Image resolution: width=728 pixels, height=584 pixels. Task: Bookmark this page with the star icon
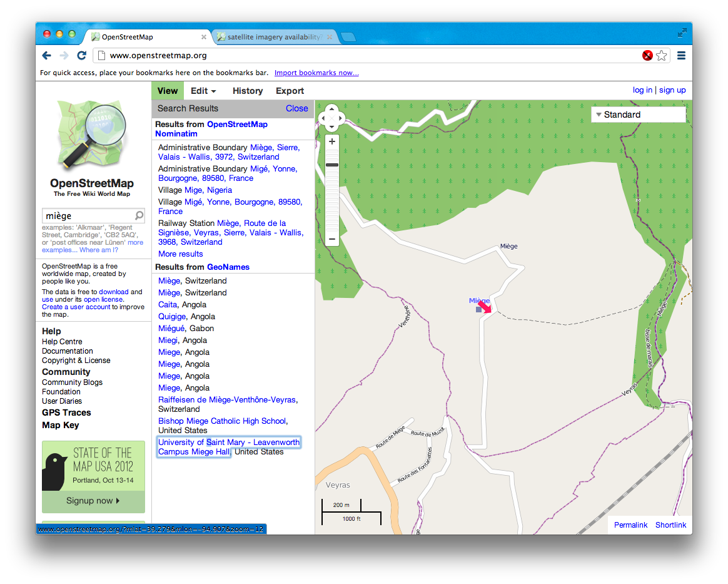point(662,56)
